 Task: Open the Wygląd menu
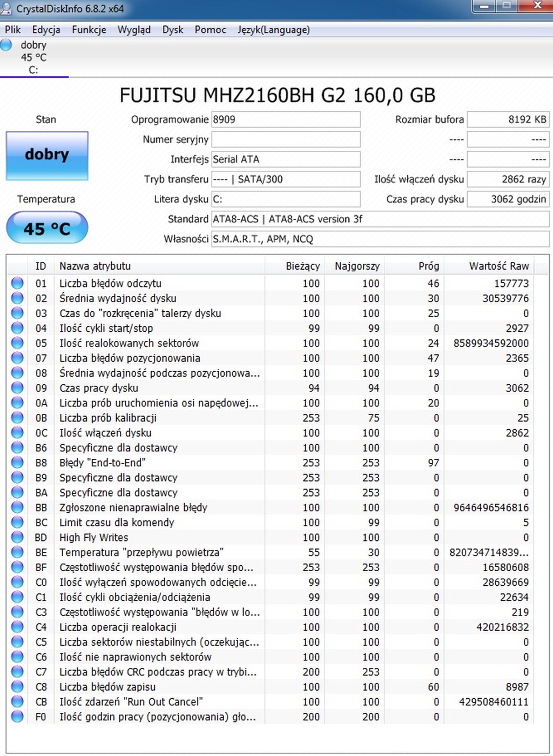tap(134, 30)
